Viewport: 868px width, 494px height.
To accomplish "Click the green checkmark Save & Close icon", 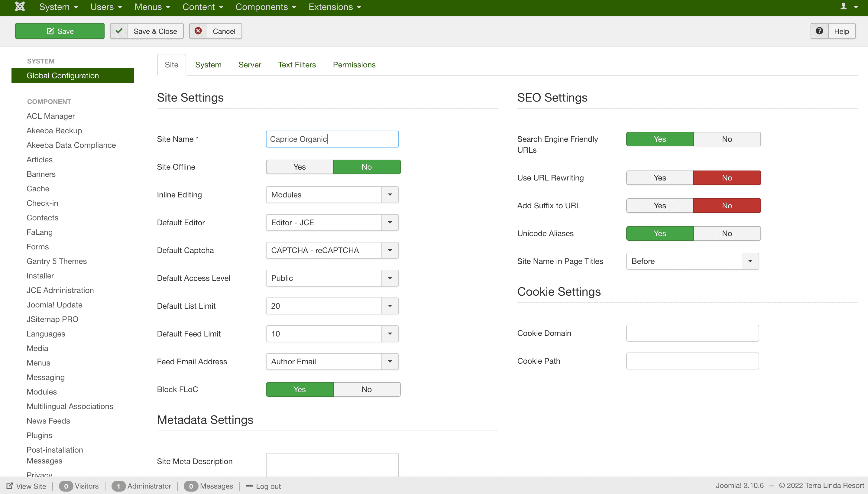I will click(119, 31).
